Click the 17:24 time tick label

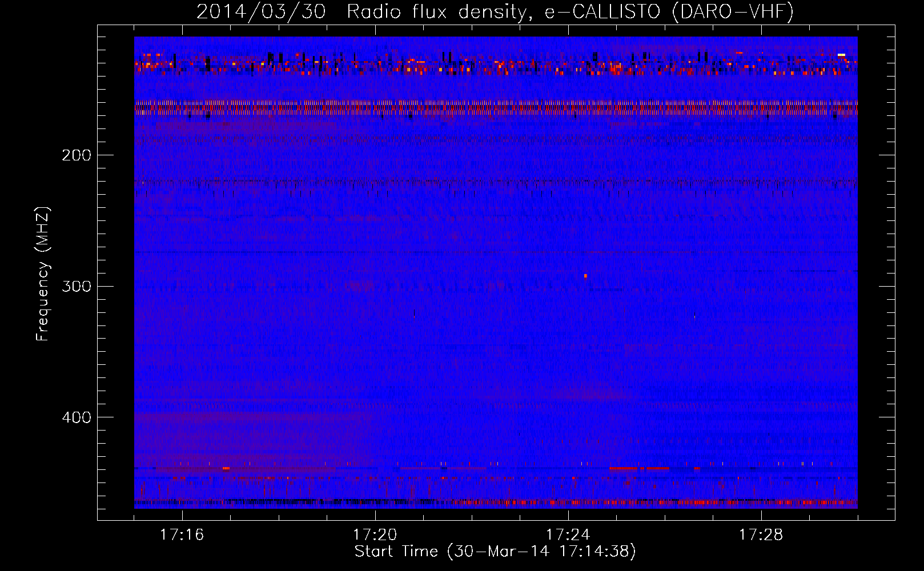[568, 535]
